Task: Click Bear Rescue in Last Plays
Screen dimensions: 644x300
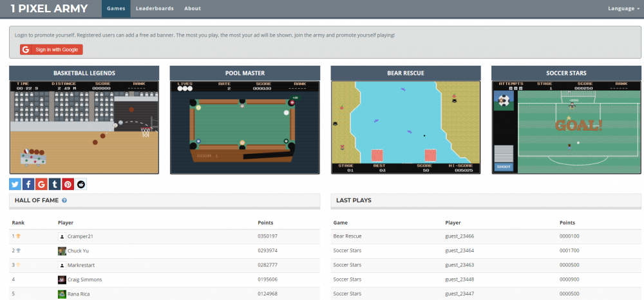Action: click(348, 236)
